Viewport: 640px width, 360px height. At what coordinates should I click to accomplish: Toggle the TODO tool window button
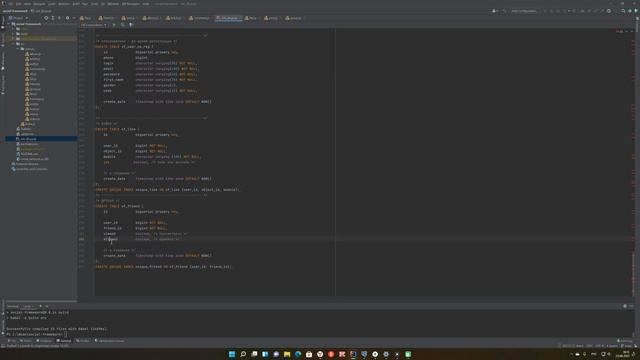click(26, 341)
